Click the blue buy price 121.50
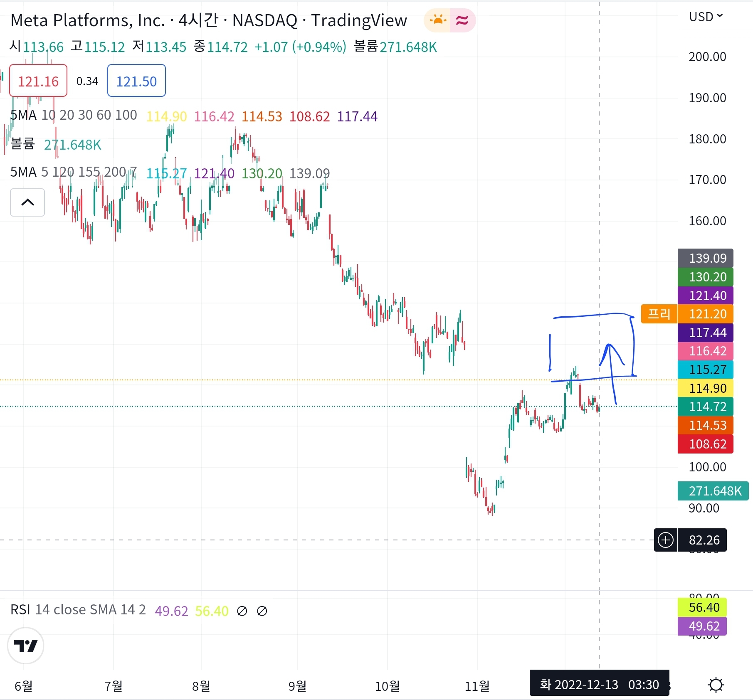Image resolution: width=753 pixels, height=700 pixels. (x=136, y=81)
